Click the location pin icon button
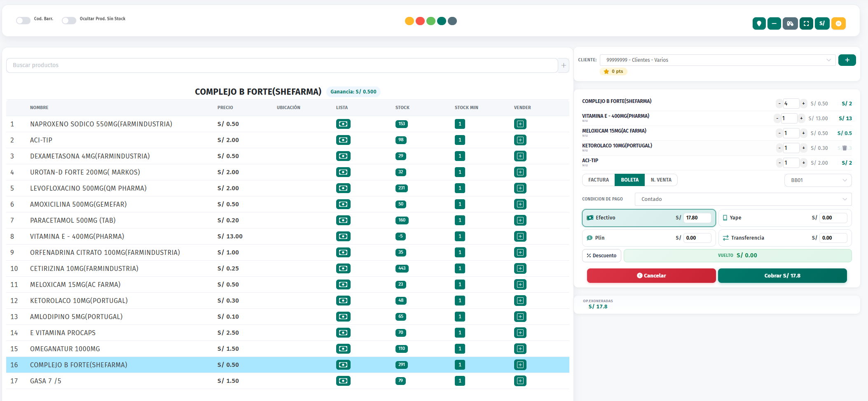This screenshot has height=401, width=868. pyautogui.click(x=759, y=23)
